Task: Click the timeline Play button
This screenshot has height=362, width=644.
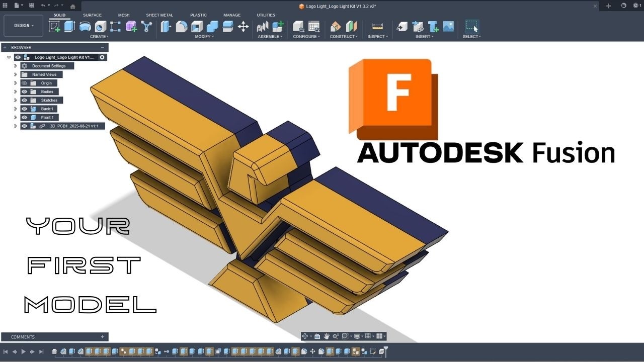Action: pos(23,351)
